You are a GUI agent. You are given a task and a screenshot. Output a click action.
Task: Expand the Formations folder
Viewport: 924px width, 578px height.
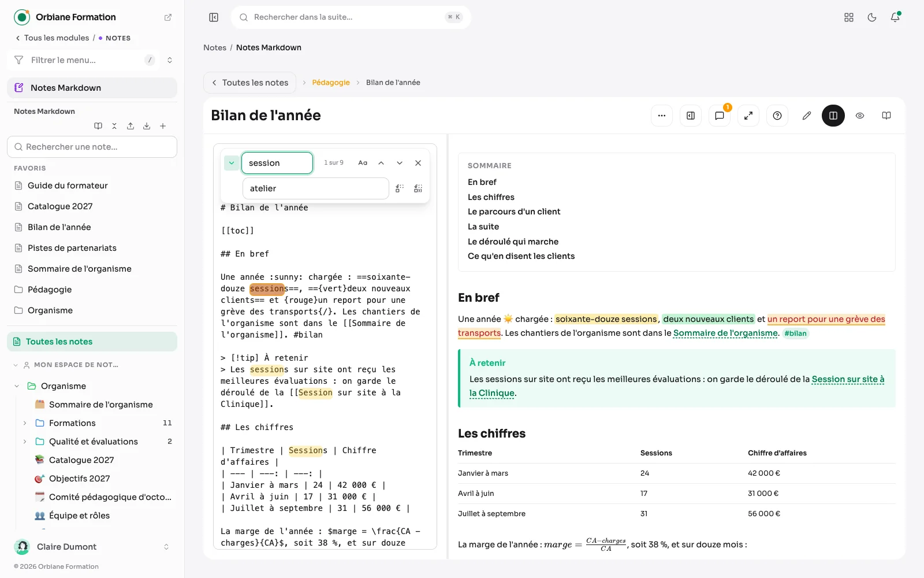point(25,423)
